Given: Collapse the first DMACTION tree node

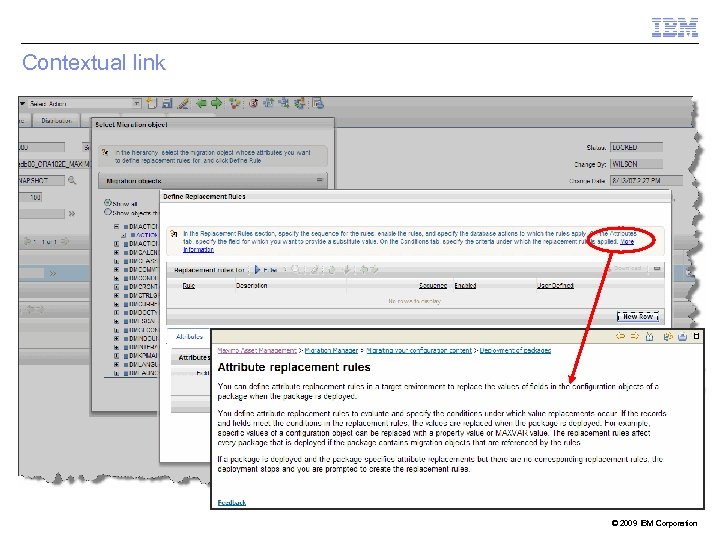Looking at the screenshot, I should 117,226.
